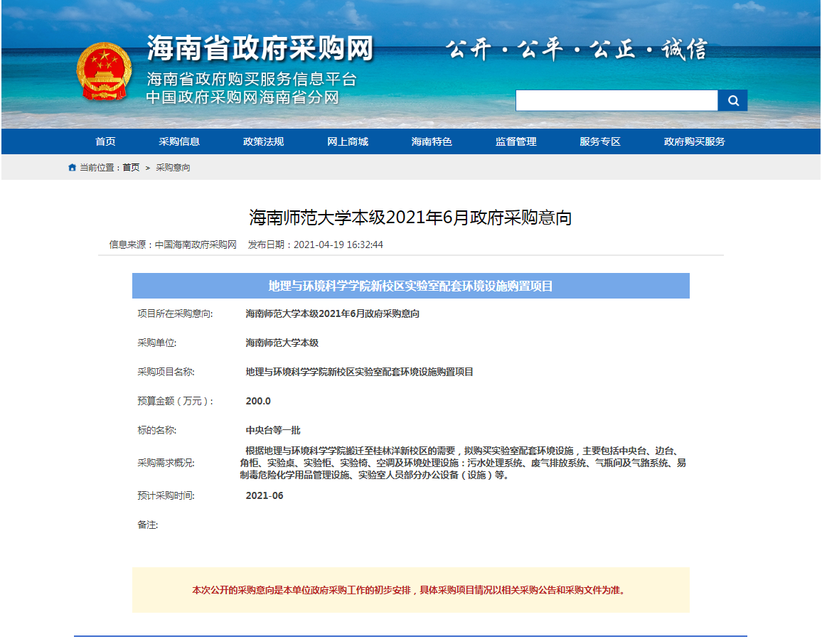Click the 海南省政府购买服务信息平台 subtitle
This screenshot has height=644, width=822.
(252, 79)
